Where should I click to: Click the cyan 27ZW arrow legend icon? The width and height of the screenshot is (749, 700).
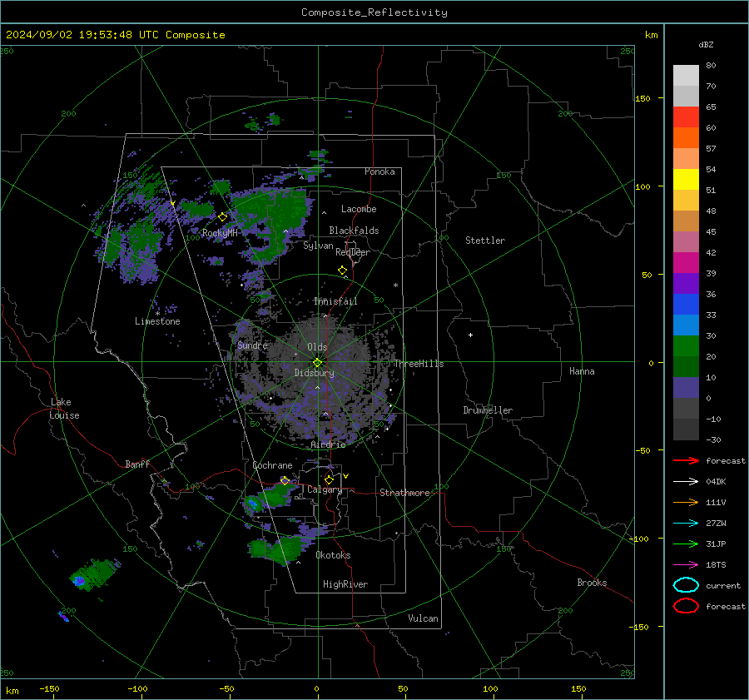pyautogui.click(x=686, y=524)
